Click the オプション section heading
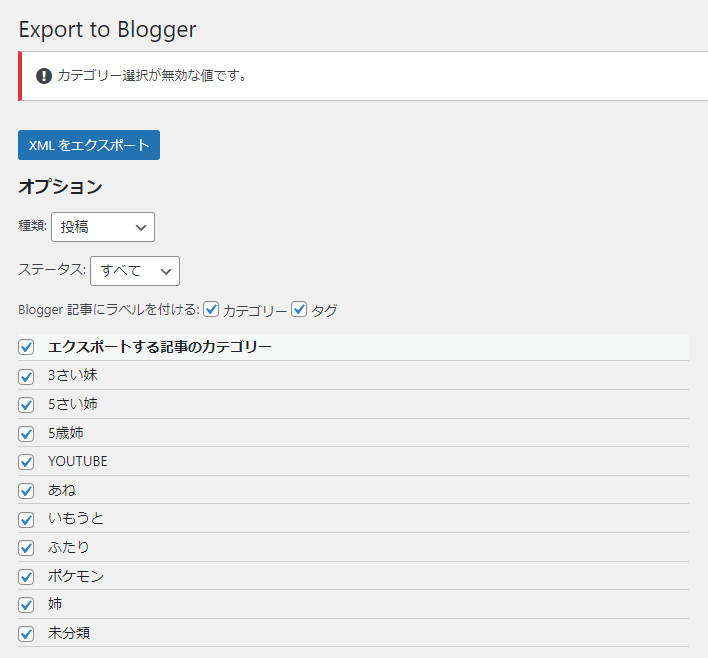 point(60,187)
